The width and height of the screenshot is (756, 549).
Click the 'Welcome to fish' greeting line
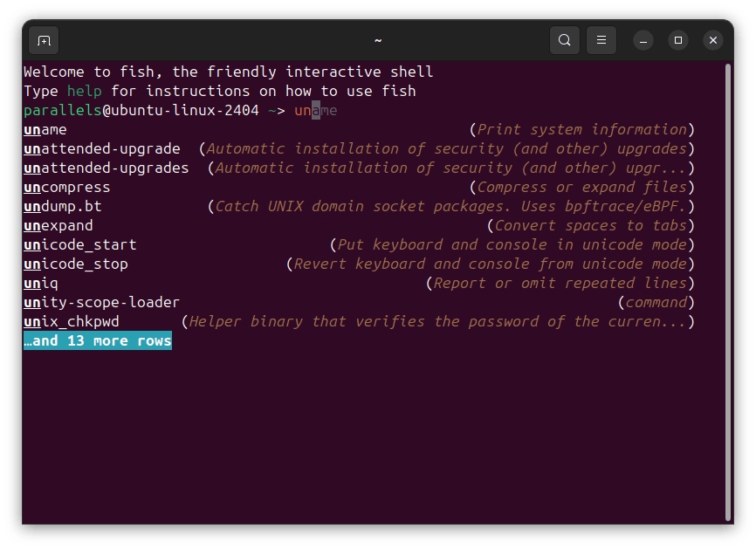229,72
